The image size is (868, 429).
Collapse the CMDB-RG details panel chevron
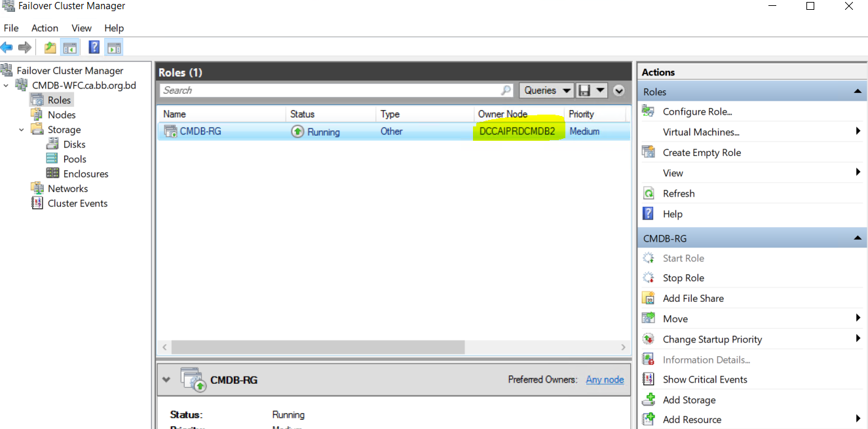(x=166, y=380)
